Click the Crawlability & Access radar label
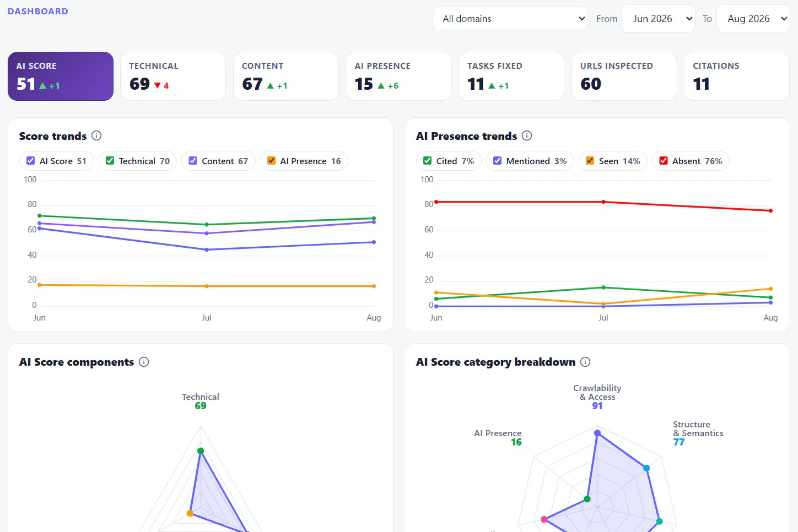798x532 pixels. point(597,397)
